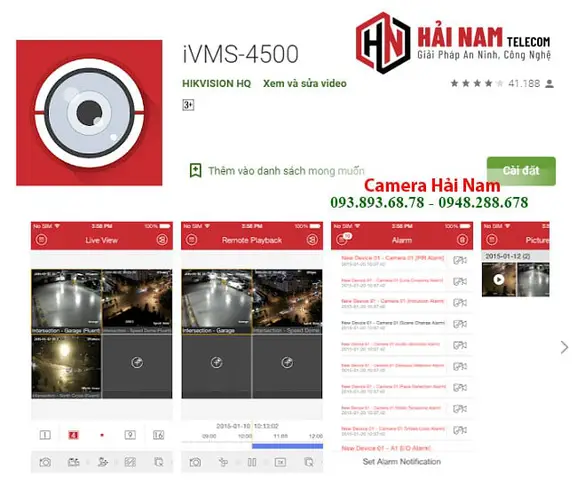The width and height of the screenshot is (577, 480).
Task: Click the PTZ control icon in Live View
Action: 102,462
